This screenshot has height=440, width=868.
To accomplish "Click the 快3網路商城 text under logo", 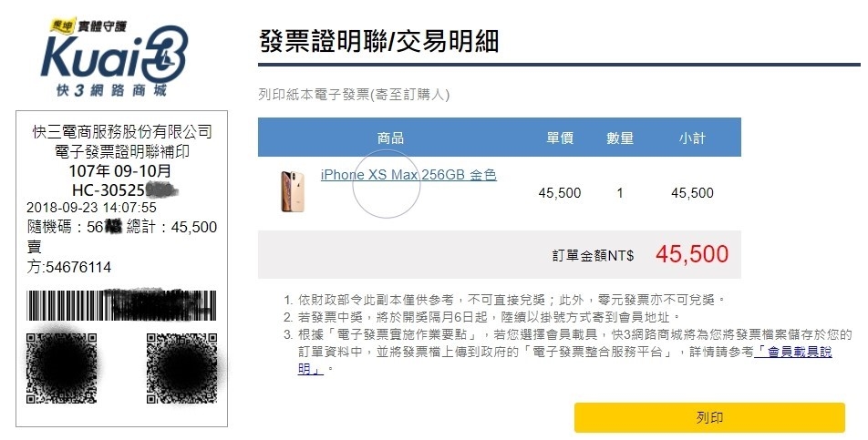I will tap(111, 90).
